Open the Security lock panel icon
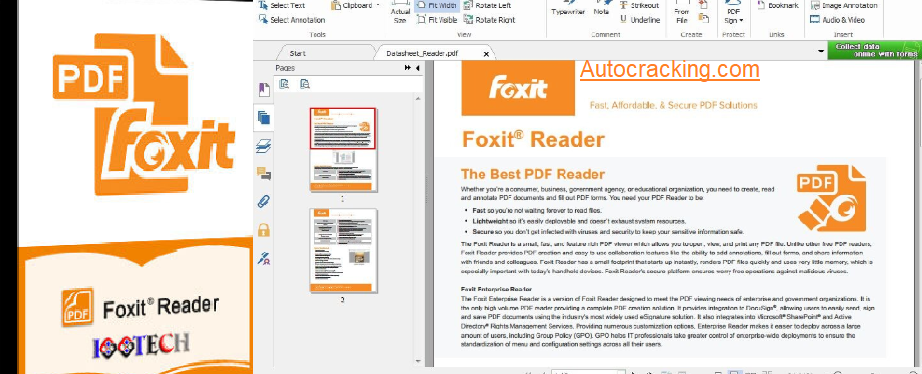Screen dimensions: 922x374 pos(264,229)
